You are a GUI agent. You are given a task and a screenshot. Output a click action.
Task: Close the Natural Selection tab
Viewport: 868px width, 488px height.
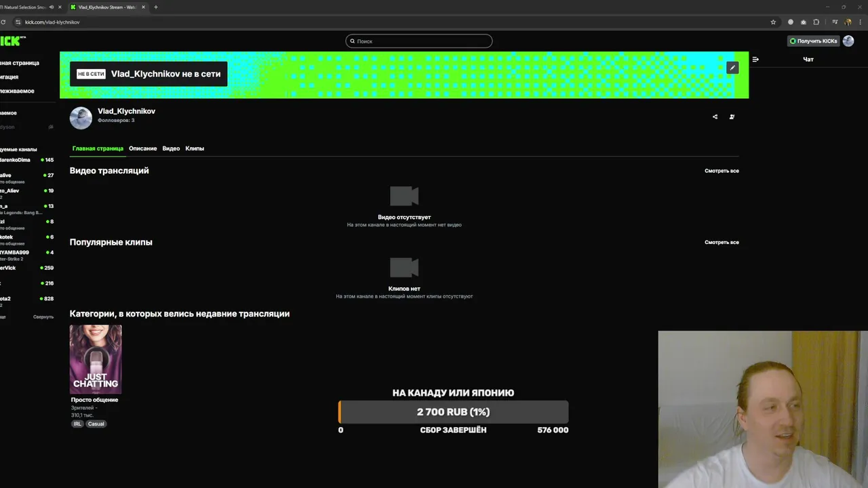[60, 7]
